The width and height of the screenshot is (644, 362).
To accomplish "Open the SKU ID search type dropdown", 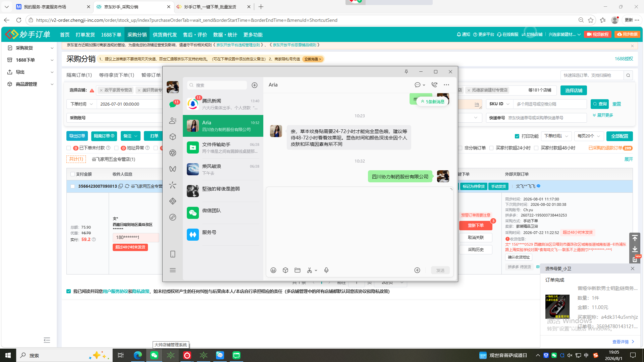I will (499, 104).
